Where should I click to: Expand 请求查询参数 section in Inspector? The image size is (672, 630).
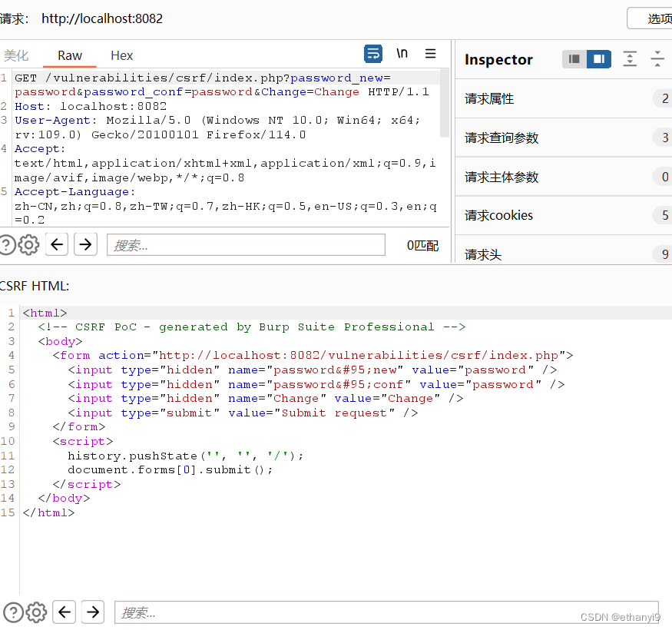coord(564,138)
